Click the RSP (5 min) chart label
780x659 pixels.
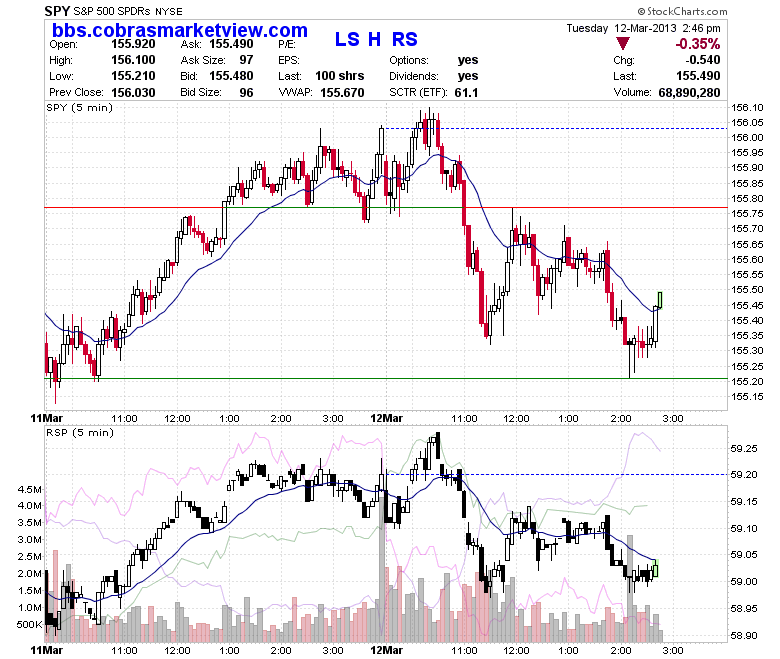(x=80, y=433)
